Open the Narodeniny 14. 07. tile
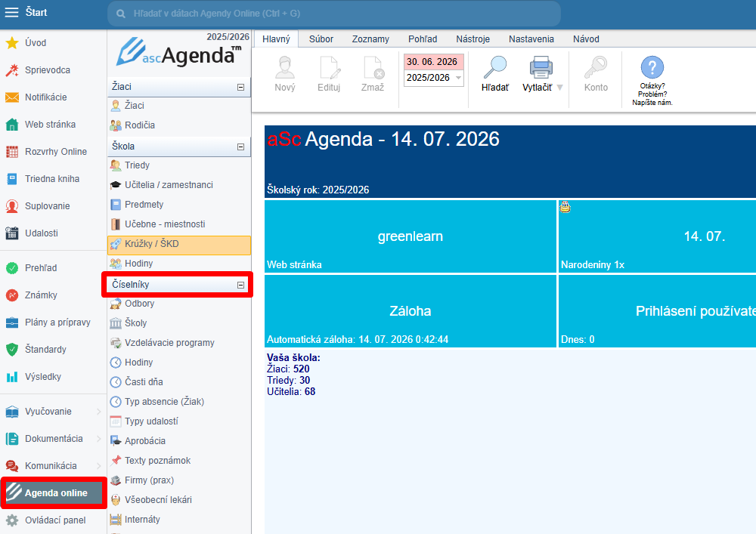756x534 pixels. click(657, 236)
